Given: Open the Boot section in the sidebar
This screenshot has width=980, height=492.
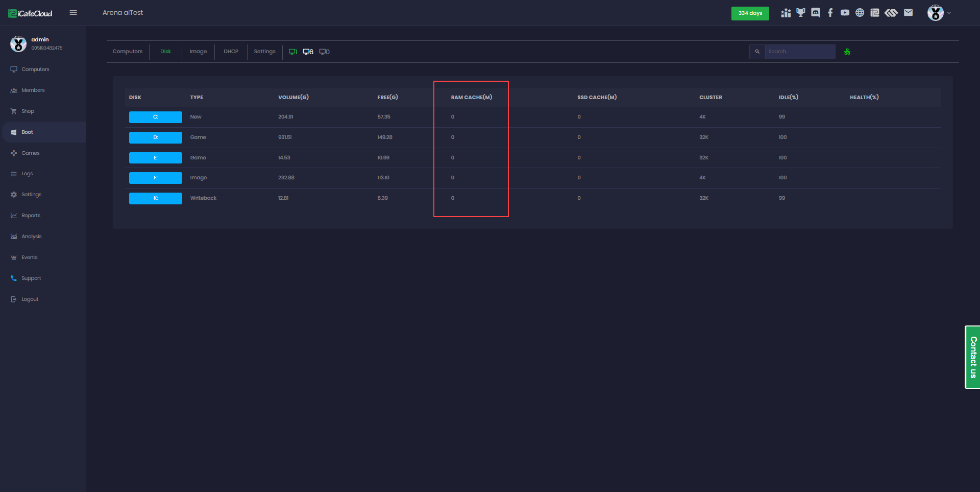Looking at the screenshot, I should 28,132.
